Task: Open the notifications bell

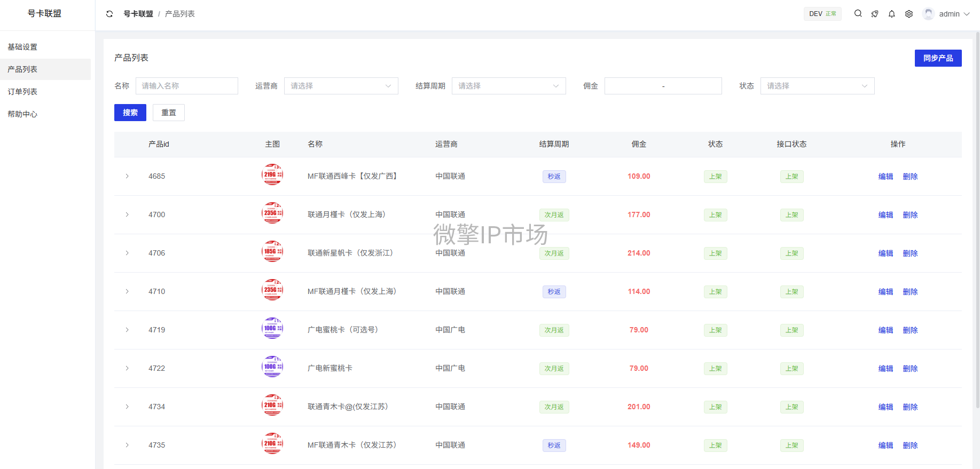Action: [892, 14]
